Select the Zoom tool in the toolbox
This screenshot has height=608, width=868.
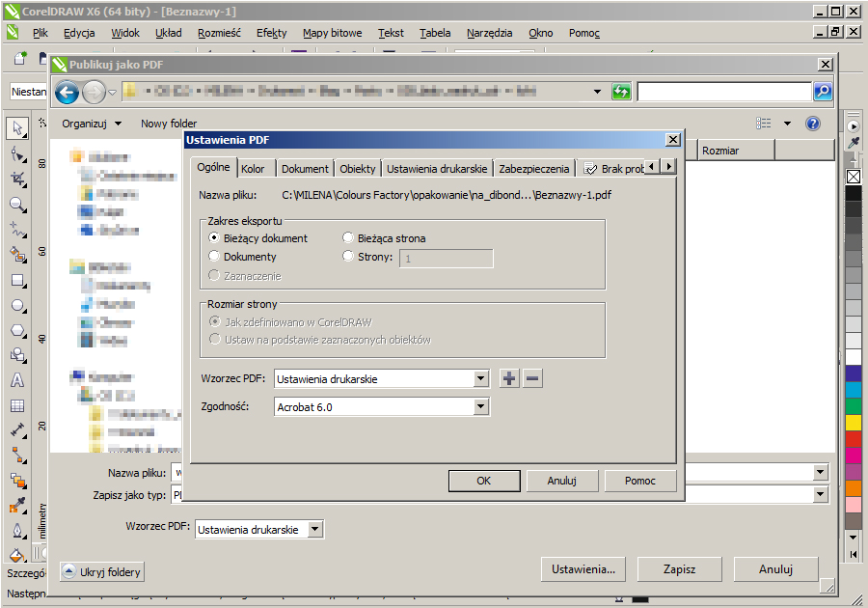click(x=17, y=205)
